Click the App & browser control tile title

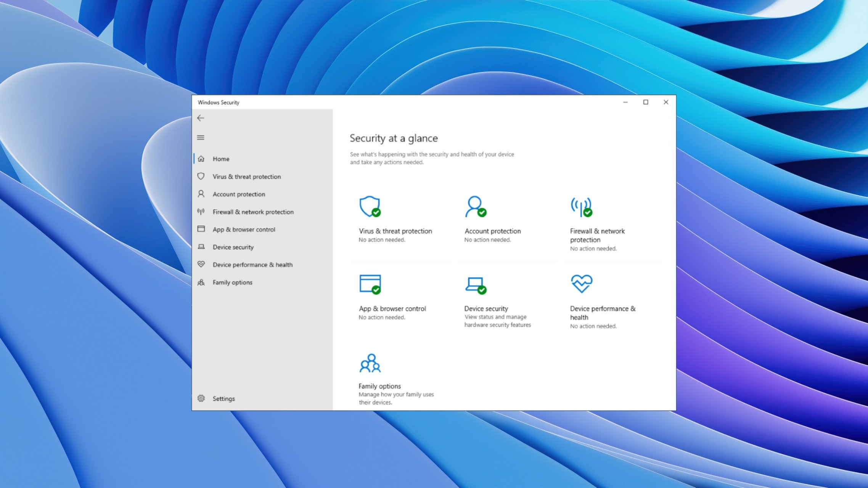(392, 309)
